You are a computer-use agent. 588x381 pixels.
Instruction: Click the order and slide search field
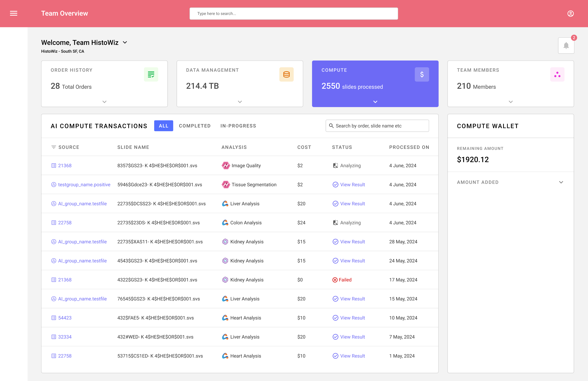coord(377,126)
